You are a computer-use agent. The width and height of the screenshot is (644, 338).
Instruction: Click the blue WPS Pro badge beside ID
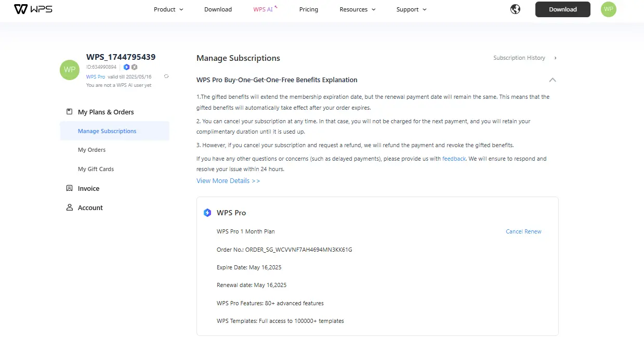click(126, 67)
